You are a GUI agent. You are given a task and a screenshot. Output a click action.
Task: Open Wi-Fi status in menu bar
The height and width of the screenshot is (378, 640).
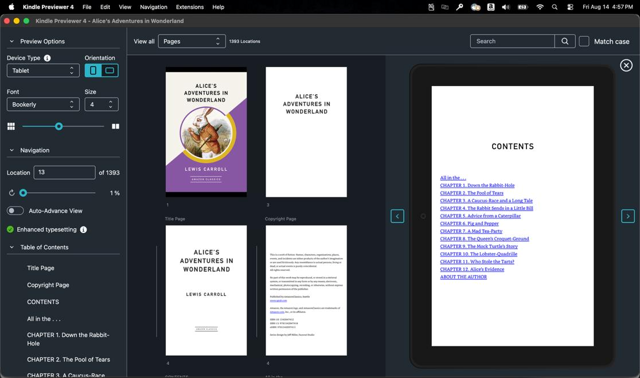coord(540,7)
